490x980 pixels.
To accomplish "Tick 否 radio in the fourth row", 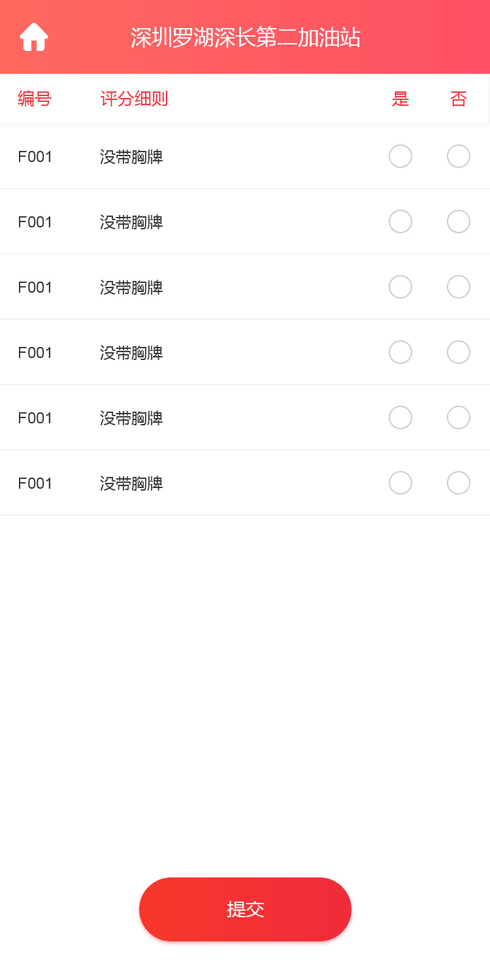I will coord(459,352).
